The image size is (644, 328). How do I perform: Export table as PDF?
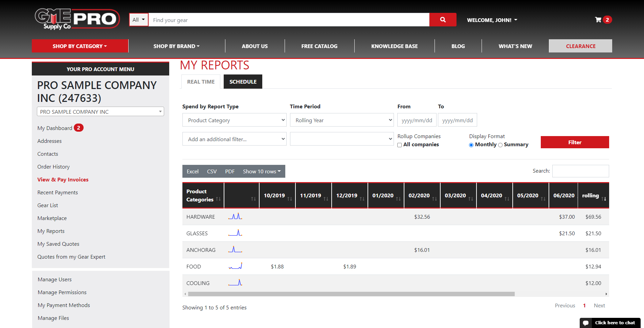230,171
